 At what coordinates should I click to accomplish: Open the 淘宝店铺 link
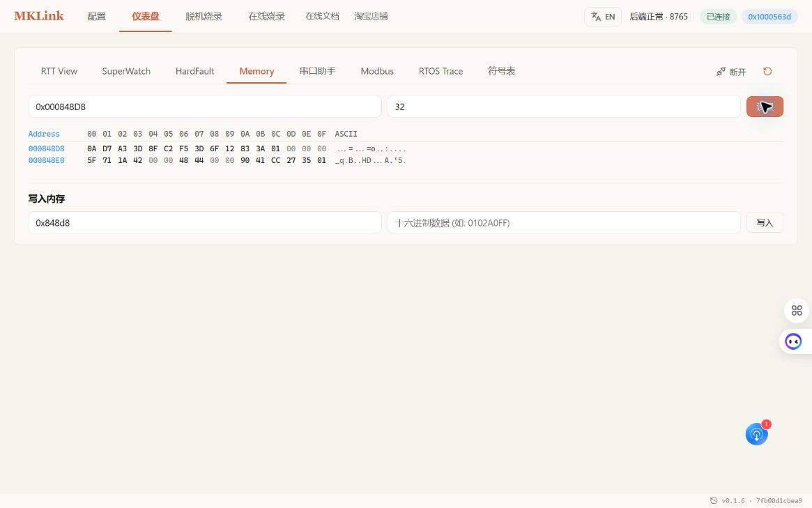[371, 17]
